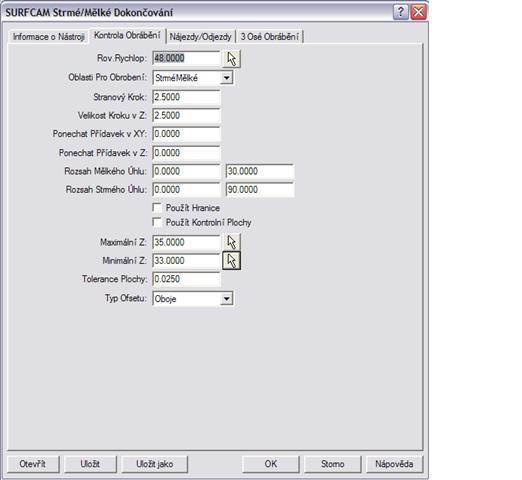This screenshot has height=480, width=522.
Task: Focus the Stranový Krok input field
Action: (x=186, y=97)
